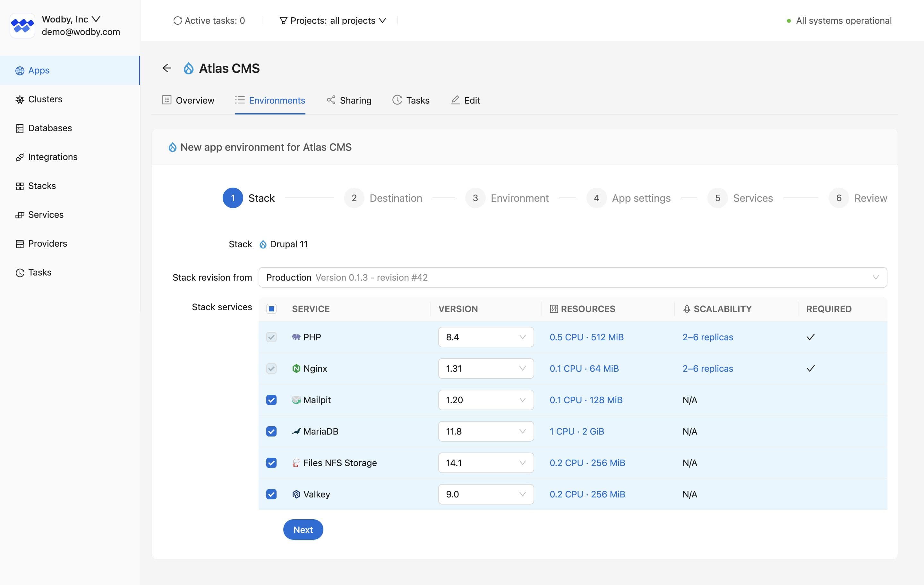Click the Databases icon in sidebar
This screenshot has height=585, width=924.
tap(20, 129)
